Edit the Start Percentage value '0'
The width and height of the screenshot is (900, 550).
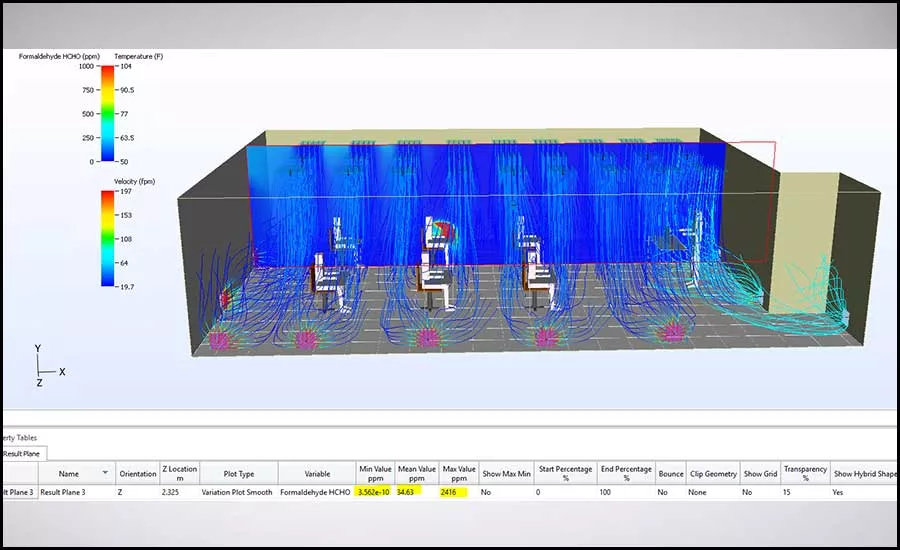coord(565,492)
